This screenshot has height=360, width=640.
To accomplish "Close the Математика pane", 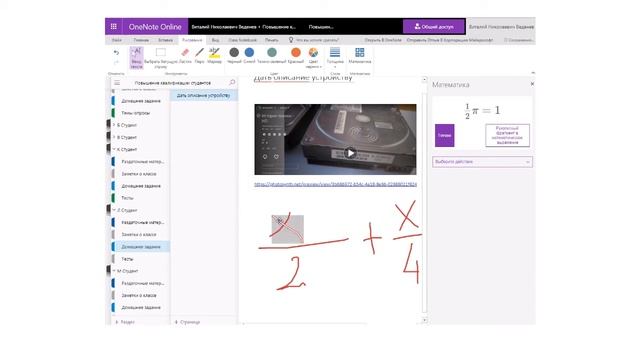I will click(532, 84).
